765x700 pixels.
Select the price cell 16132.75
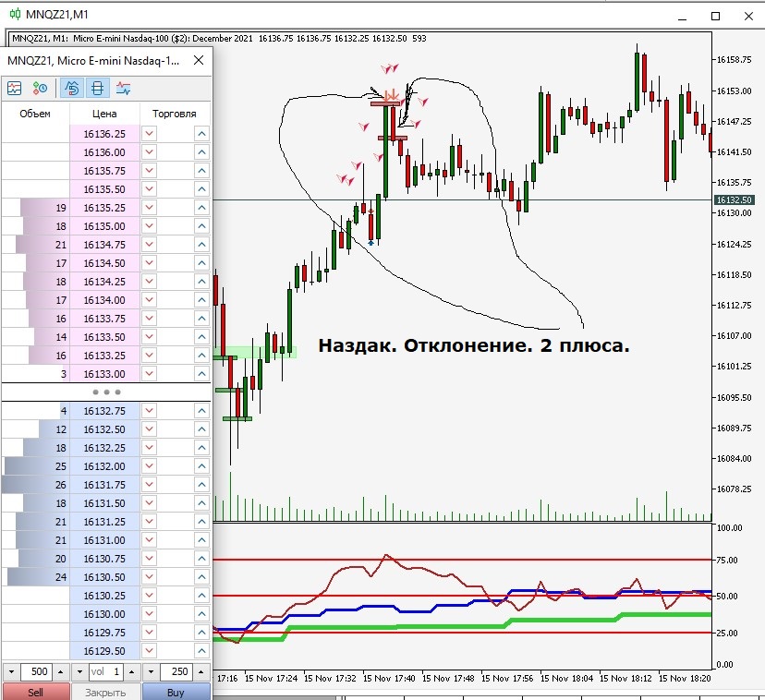104,411
